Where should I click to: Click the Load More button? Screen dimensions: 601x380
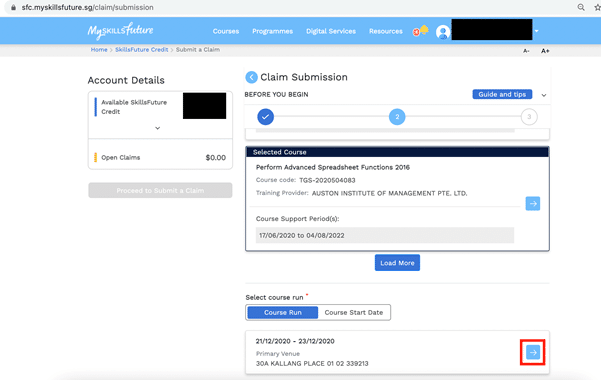[x=397, y=263]
